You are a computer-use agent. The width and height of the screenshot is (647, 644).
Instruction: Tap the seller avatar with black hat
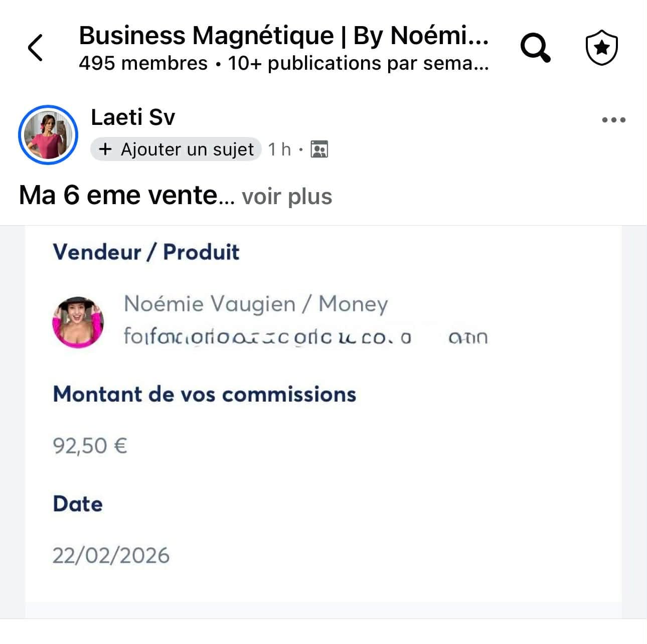78,322
